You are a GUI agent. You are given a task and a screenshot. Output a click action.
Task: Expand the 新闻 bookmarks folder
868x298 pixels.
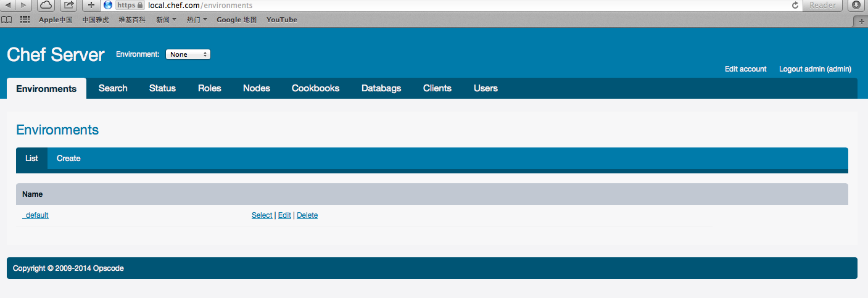pyautogui.click(x=167, y=20)
